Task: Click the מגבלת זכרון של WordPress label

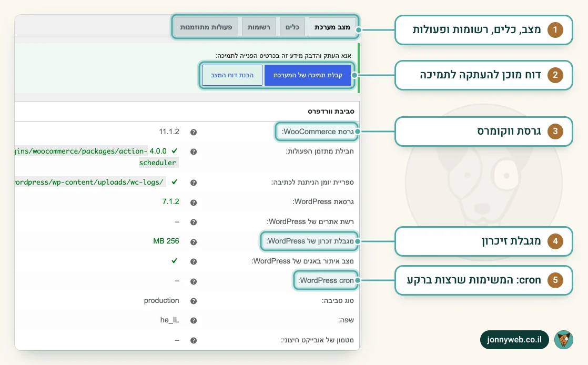Action: (x=310, y=241)
